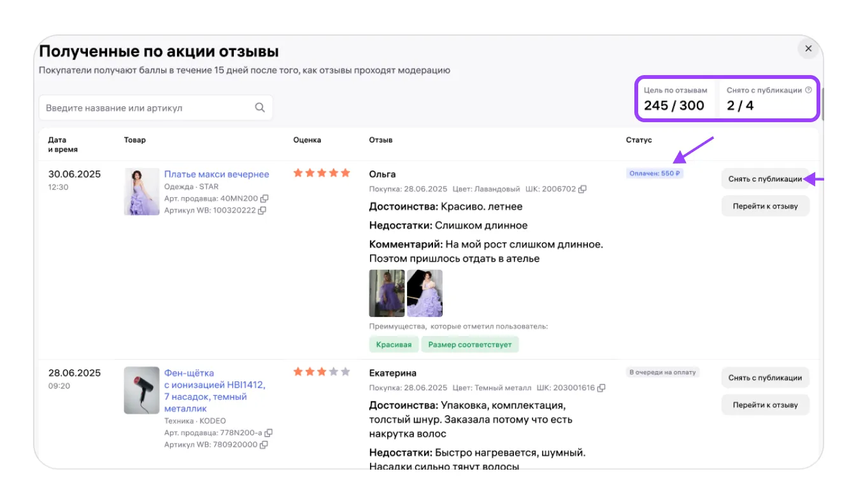The height and width of the screenshot is (504, 856).
Task: Open help icon next to Снято с публикации
Action: click(809, 90)
